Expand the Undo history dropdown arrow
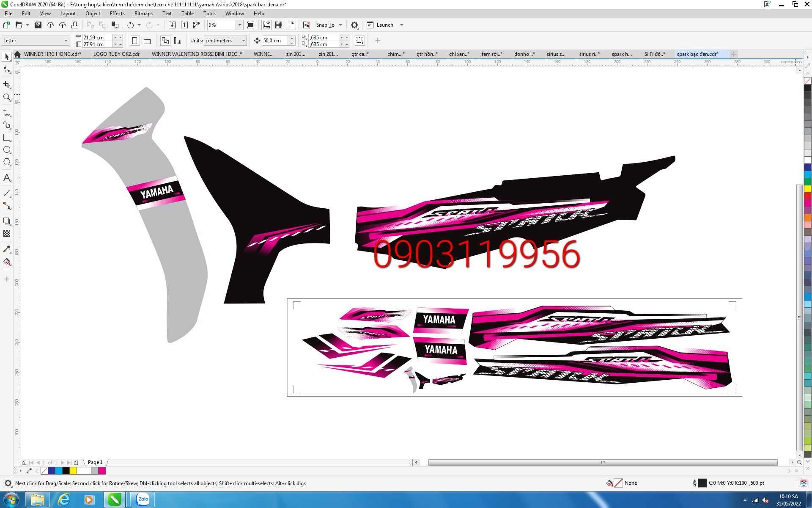This screenshot has height=508, width=812. [139, 25]
